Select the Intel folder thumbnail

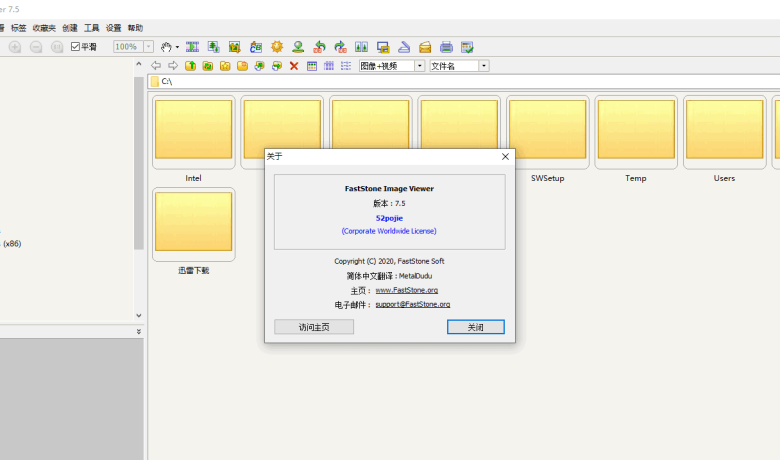[194, 132]
